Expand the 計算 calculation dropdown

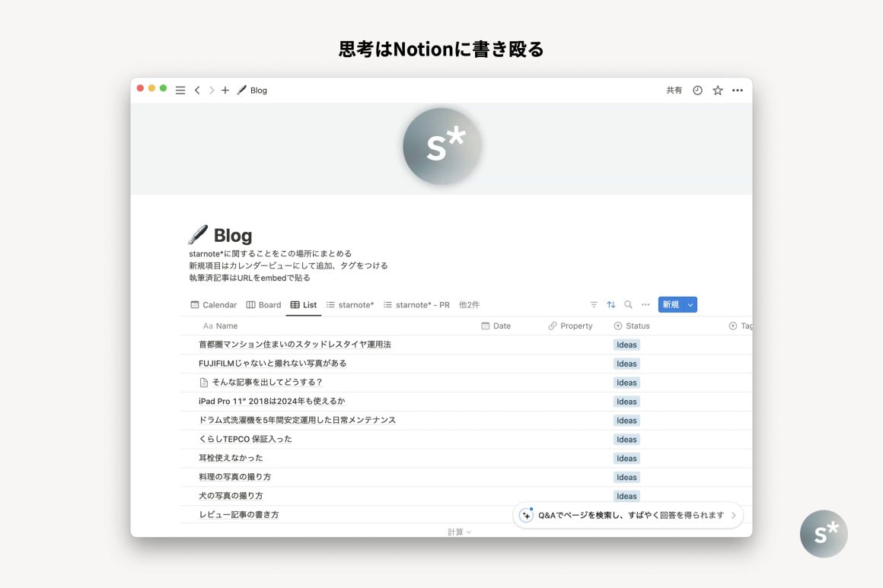click(x=459, y=532)
